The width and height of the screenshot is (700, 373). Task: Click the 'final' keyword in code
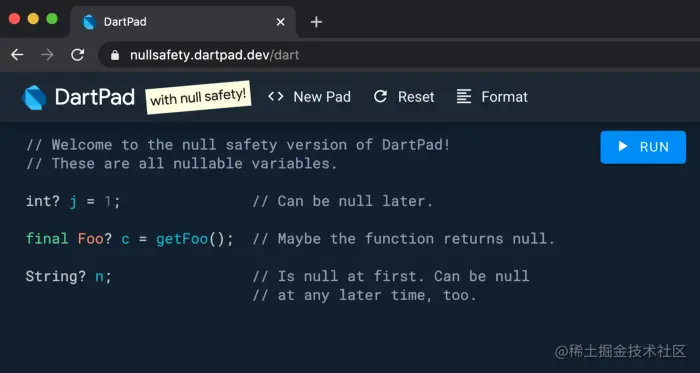[x=47, y=239]
